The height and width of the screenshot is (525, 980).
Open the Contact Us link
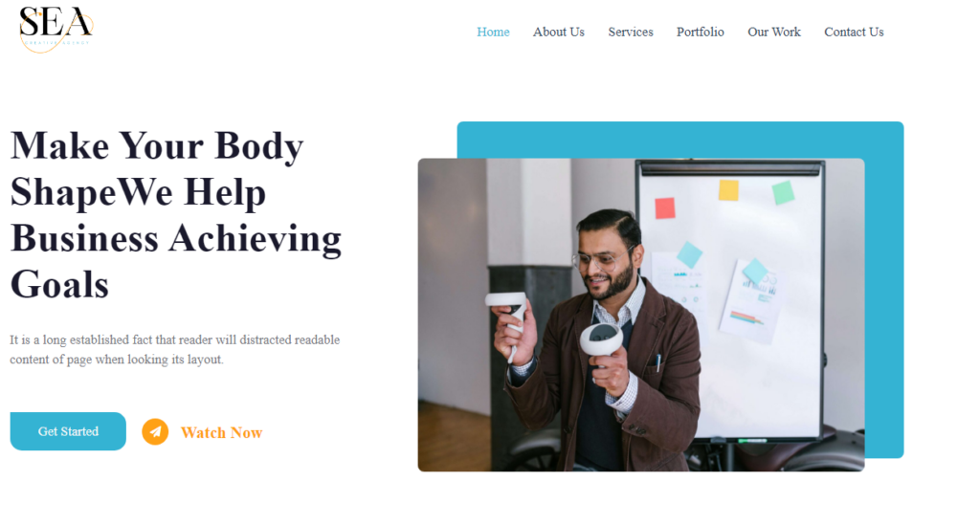click(854, 32)
